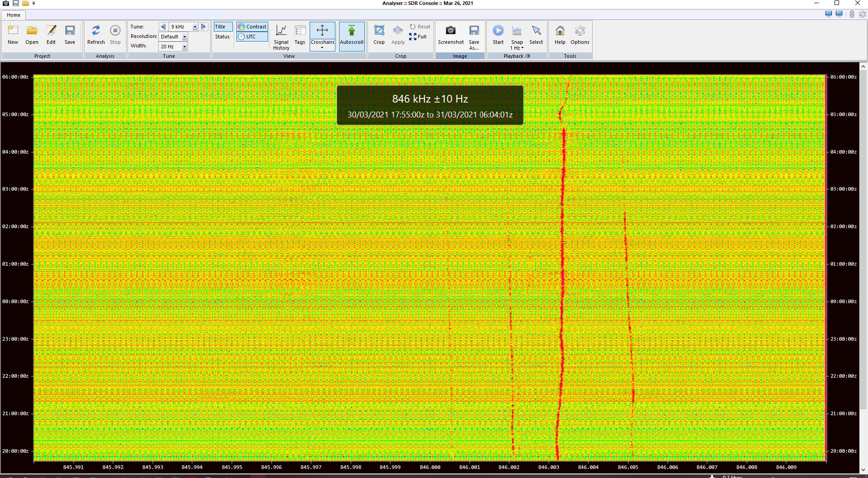Click the Refresh analysis icon

click(x=96, y=35)
